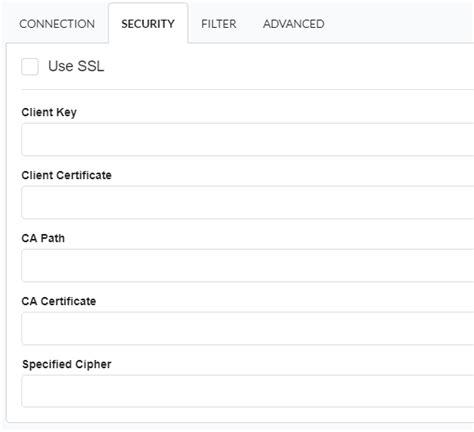Image resolution: width=474 pixels, height=432 pixels.
Task: Select the SECURITY tab
Action: point(148,24)
